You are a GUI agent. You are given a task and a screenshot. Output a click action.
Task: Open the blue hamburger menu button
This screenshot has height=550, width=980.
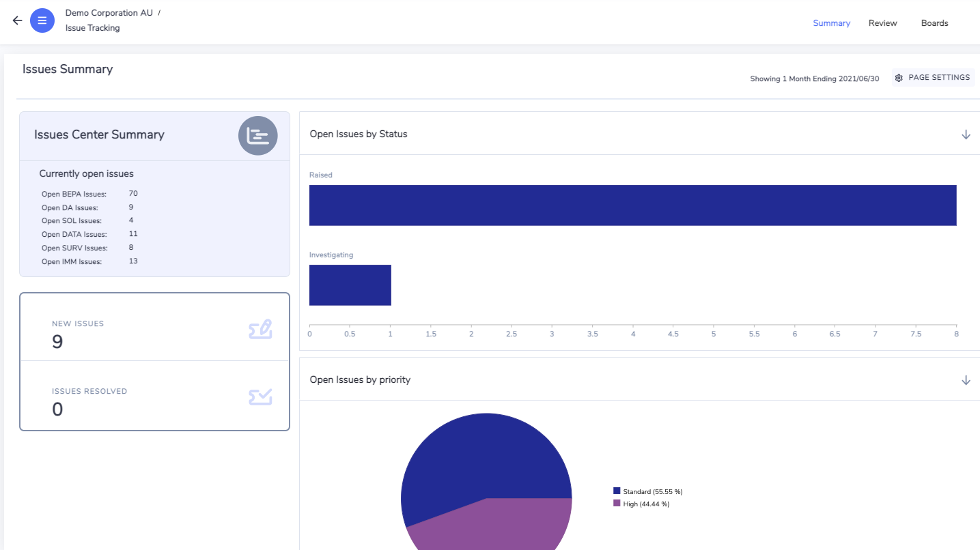point(42,20)
